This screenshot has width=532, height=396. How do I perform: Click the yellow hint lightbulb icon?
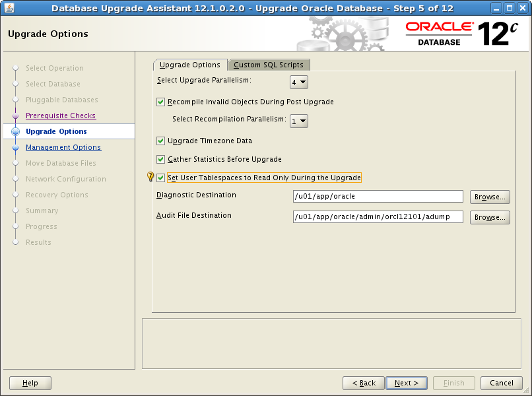click(150, 176)
